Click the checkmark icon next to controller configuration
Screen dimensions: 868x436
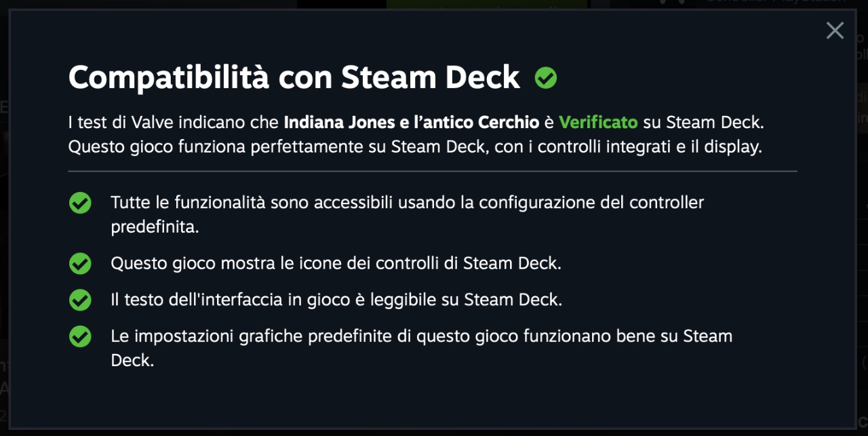pyautogui.click(x=80, y=202)
